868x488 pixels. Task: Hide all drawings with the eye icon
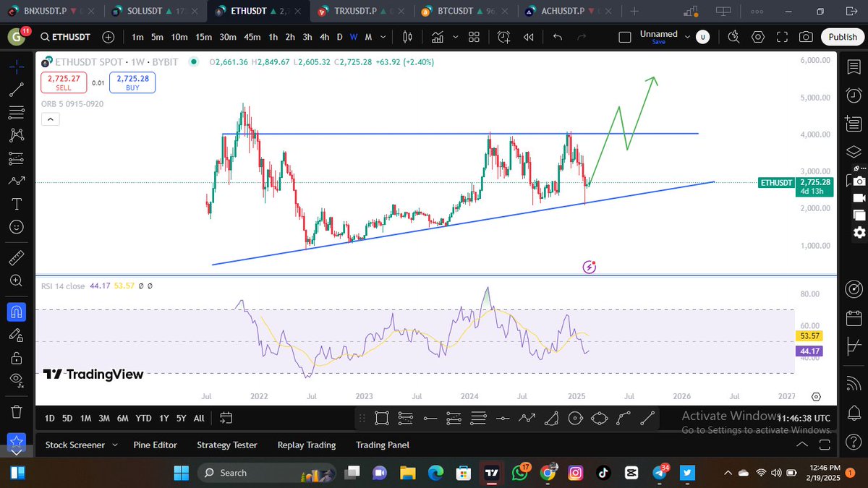tap(17, 380)
